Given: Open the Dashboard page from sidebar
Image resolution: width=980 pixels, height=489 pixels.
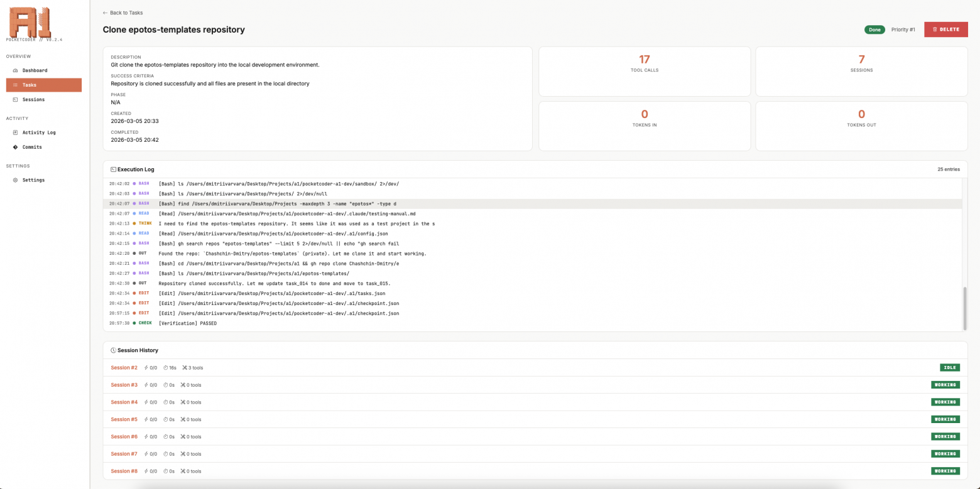Looking at the screenshot, I should [x=44, y=70].
